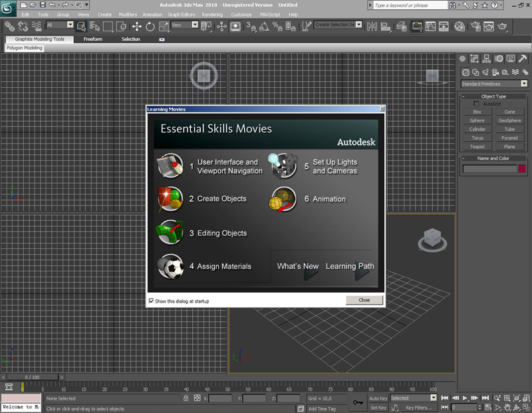Open the Modifiers menu
Viewport: 532px width, 413px height.
pyautogui.click(x=128, y=15)
